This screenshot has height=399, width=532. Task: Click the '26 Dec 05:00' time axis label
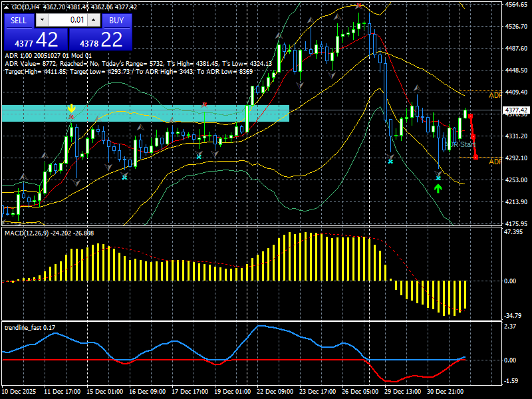point(360,391)
